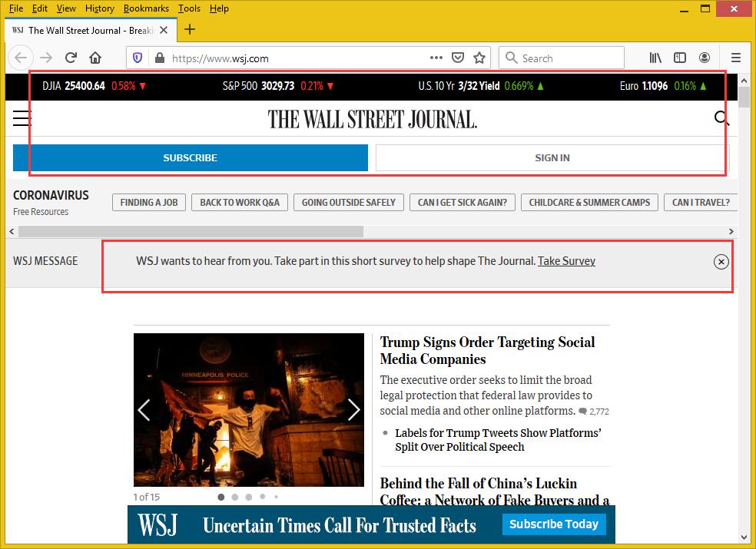This screenshot has width=756, height=549.
Task: Open the Firefox application menu button
Action: coord(735,58)
